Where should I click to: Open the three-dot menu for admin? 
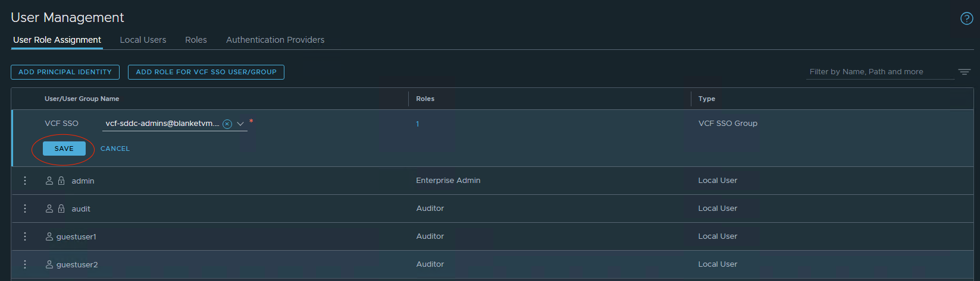pos(25,181)
